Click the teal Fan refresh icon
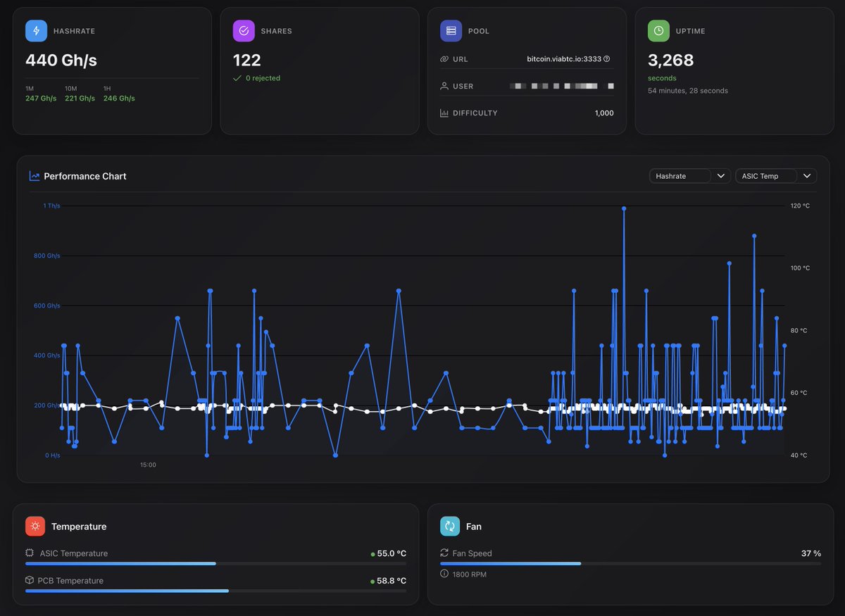Viewport: 845px width, 616px height. click(x=450, y=527)
